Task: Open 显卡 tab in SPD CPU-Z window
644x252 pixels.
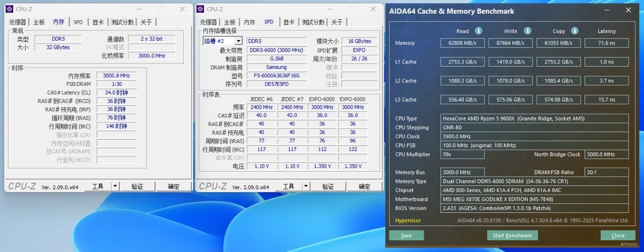Action: click(x=289, y=22)
